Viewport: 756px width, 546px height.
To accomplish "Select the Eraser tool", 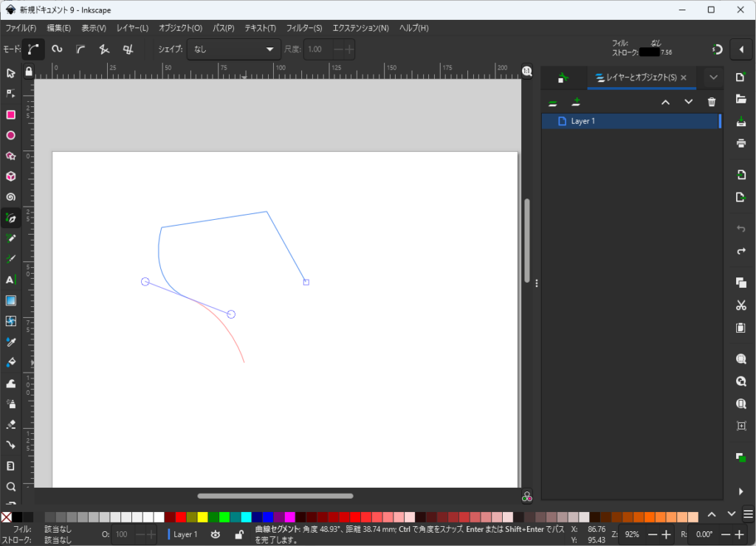I will (10, 424).
